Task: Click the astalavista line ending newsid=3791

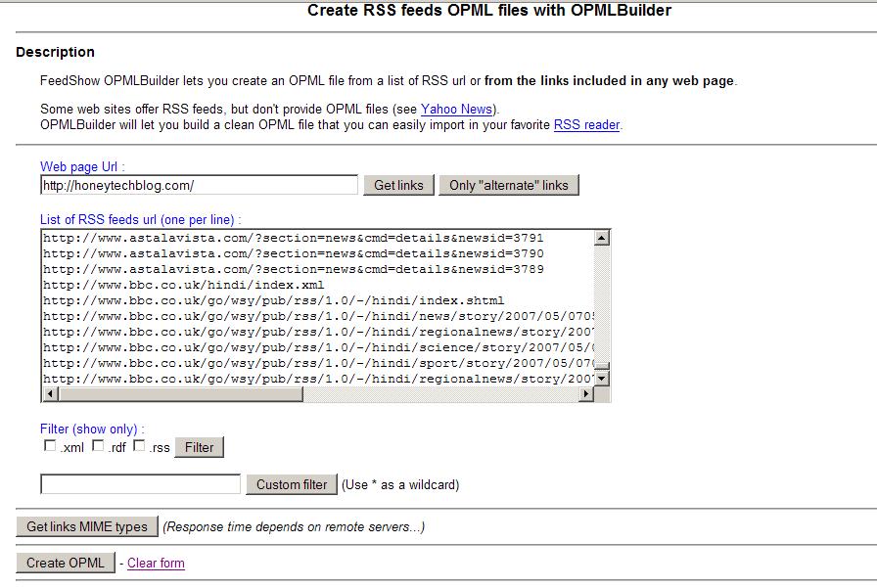Action: 293,238
